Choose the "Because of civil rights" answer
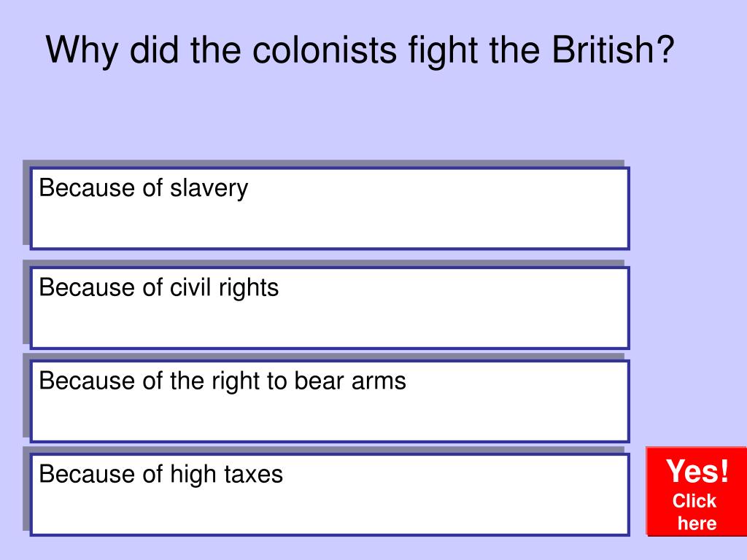This screenshot has width=747, height=560. [330, 308]
